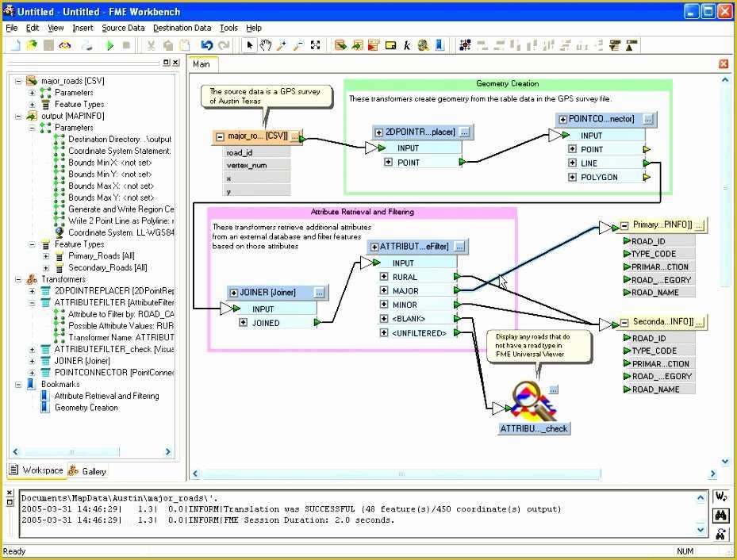737x560 pixels.
Task: Click the Print toolbar icon
Action: (x=87, y=45)
